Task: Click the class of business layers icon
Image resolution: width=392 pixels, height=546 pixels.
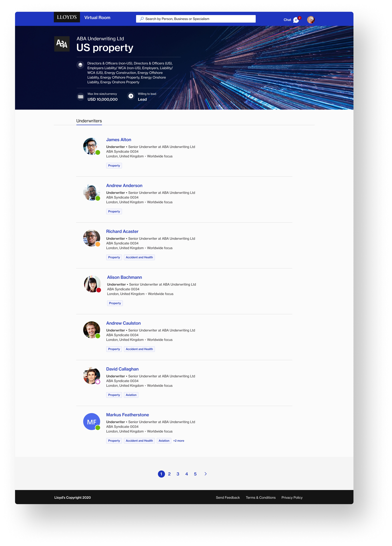Action: pyautogui.click(x=80, y=65)
